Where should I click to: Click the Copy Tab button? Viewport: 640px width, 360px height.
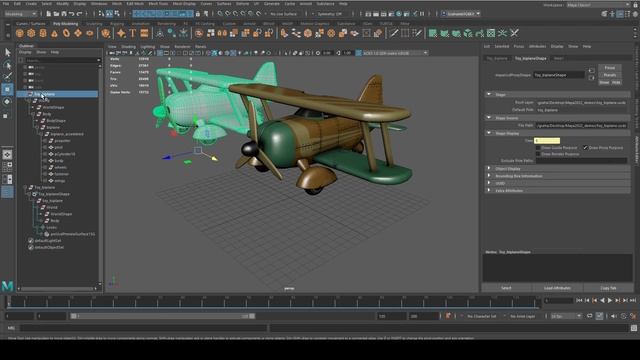click(x=608, y=288)
